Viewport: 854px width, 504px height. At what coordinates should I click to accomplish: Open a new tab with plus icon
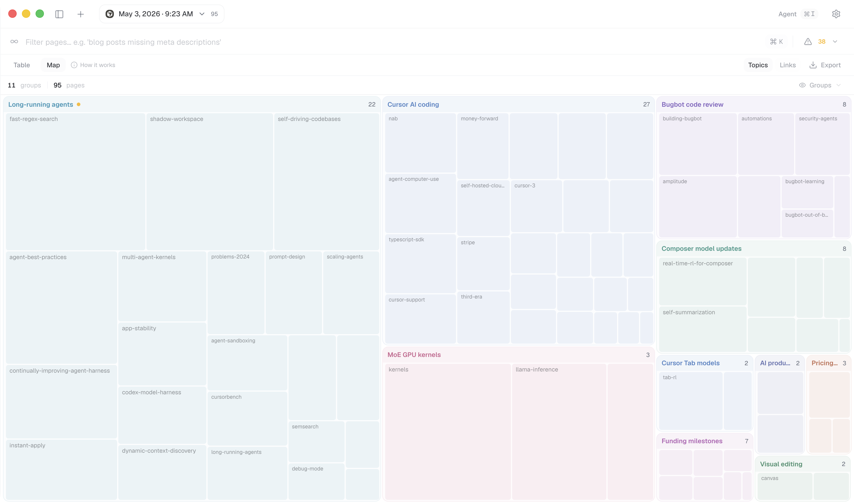(x=81, y=14)
